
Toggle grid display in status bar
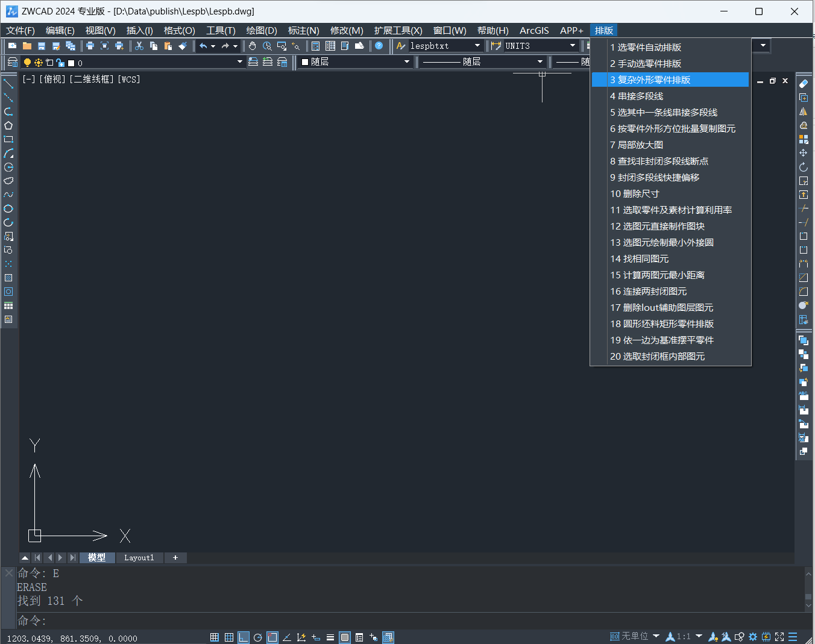click(x=229, y=637)
